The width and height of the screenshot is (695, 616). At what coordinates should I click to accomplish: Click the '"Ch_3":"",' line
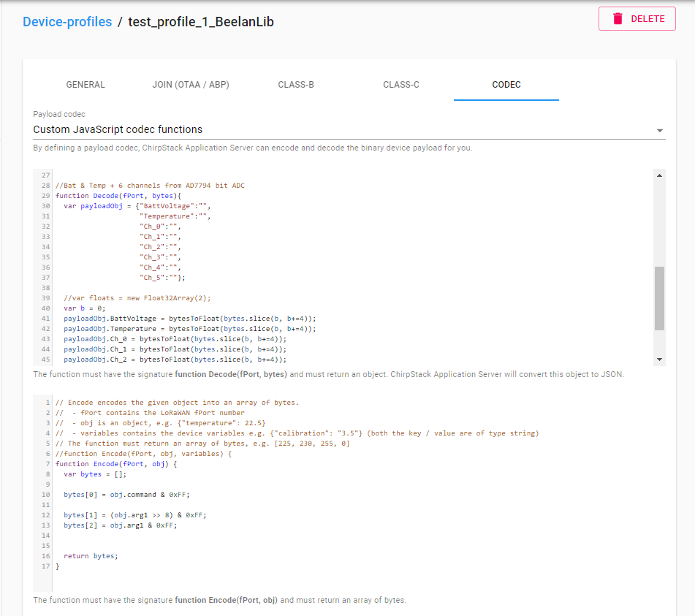pos(160,257)
